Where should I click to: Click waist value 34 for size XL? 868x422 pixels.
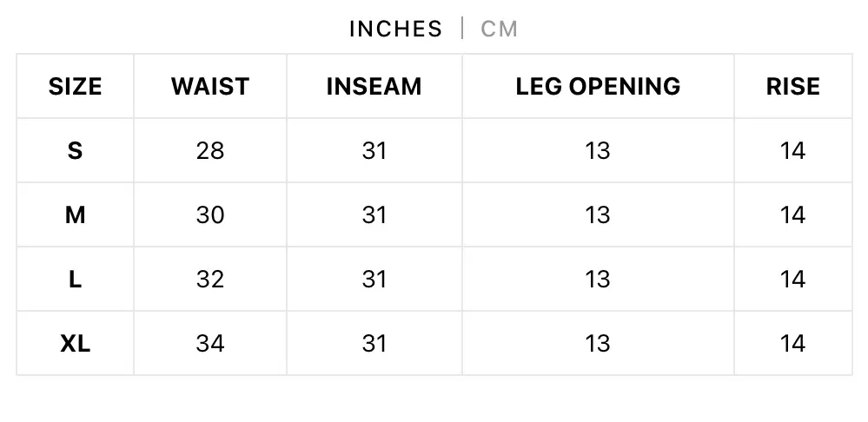tap(210, 343)
